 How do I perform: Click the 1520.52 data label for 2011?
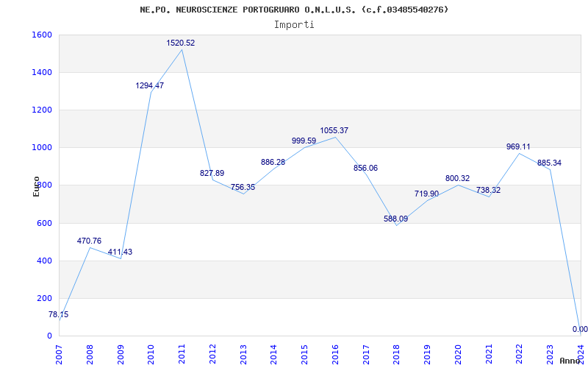tap(181, 43)
